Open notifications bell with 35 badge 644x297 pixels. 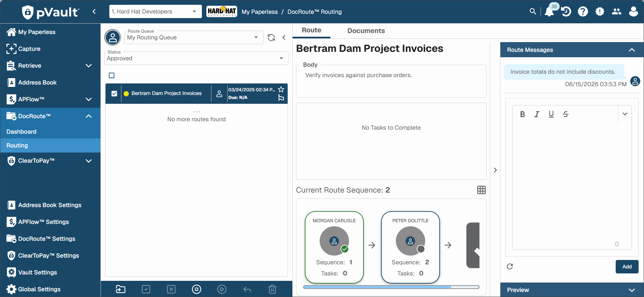(x=549, y=11)
